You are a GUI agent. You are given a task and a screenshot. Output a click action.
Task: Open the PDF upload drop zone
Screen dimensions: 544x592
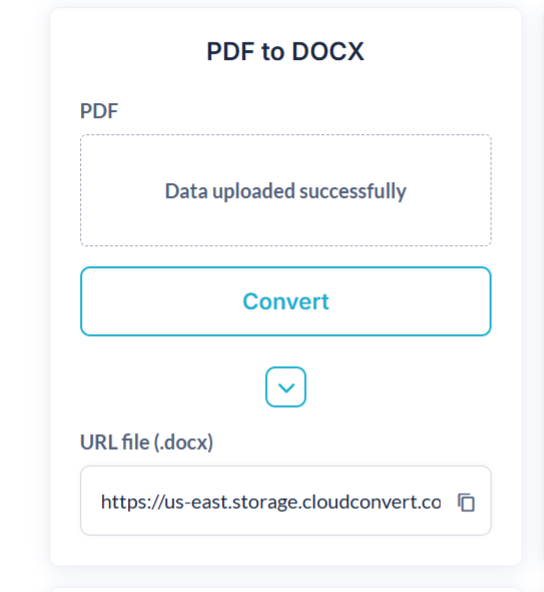[286, 190]
